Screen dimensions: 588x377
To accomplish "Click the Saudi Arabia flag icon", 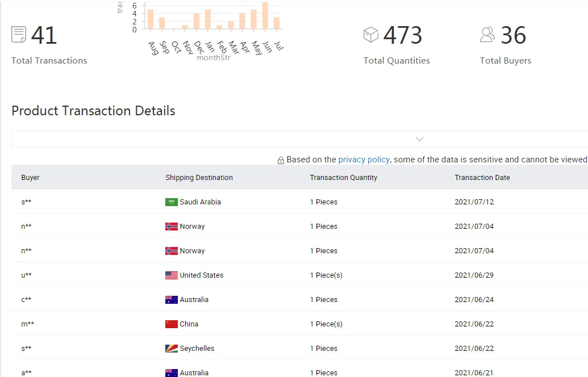I will [x=172, y=202].
